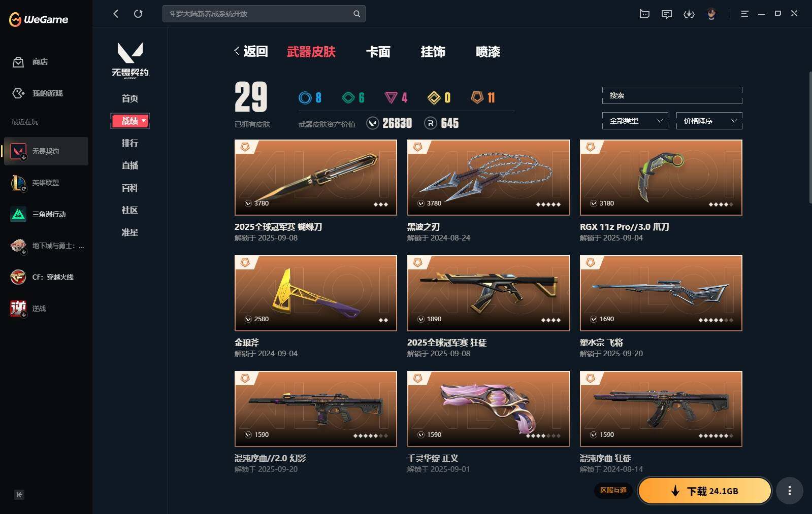
Task: Open the three-dot more options button
Action: 789,491
